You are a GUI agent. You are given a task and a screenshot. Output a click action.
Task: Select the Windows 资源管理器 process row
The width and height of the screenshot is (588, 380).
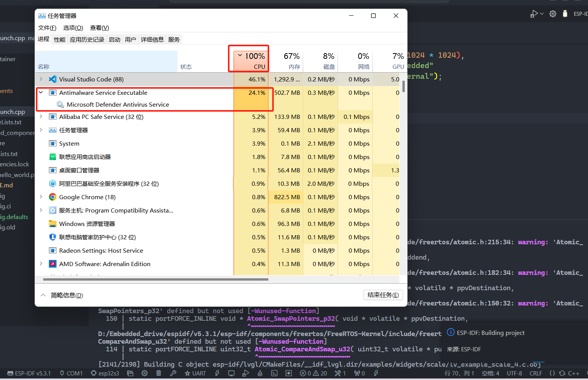218,224
